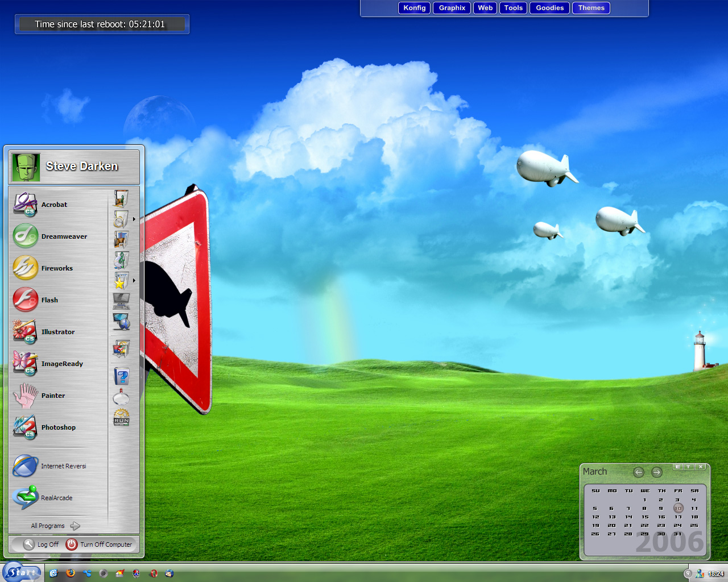Open My Computer icon in Start menu
The image size is (728, 582).
pos(121,301)
